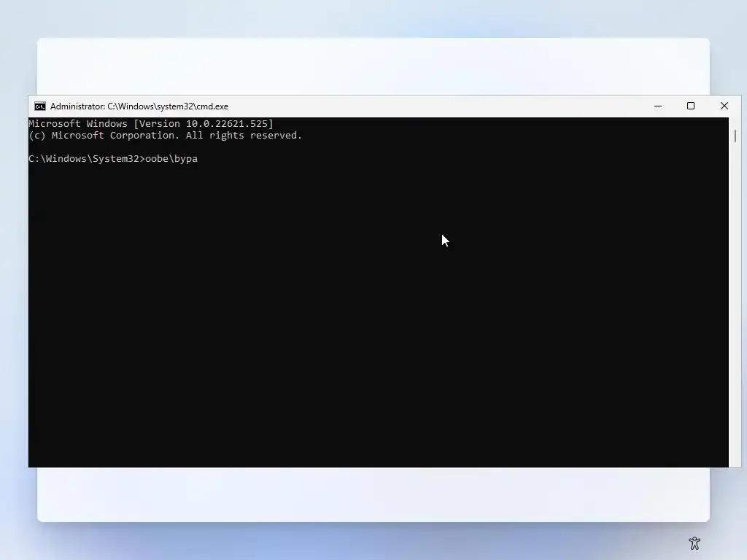Click the "Microsoft Windows [Version 10.0.22621.525]" line
The height and width of the screenshot is (560, 747).
151,124
